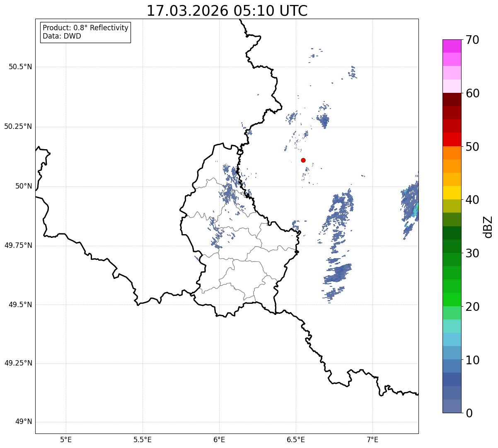Pick the slate blue swatch at colorbar bottom
This screenshot has height=448, width=498.
[x=452, y=406]
